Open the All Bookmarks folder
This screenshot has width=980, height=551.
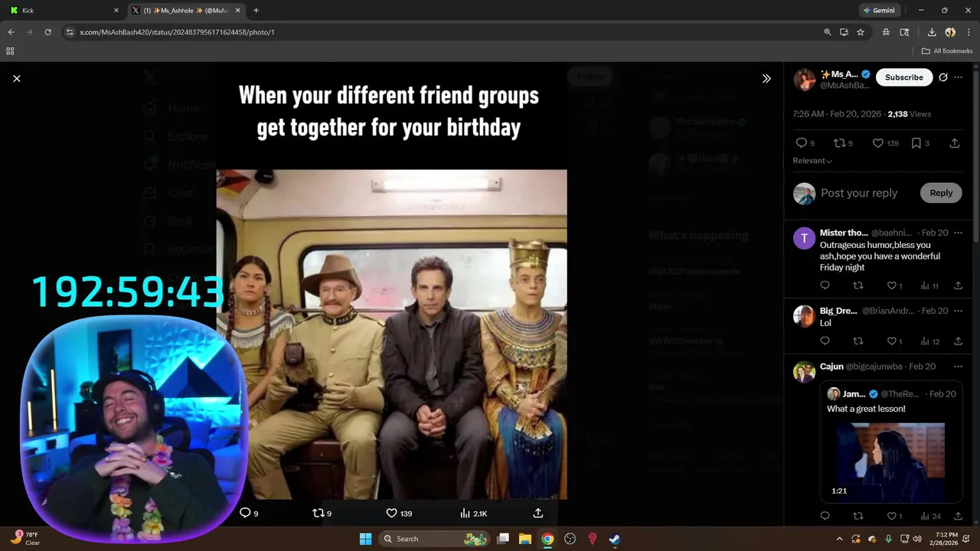coord(947,51)
